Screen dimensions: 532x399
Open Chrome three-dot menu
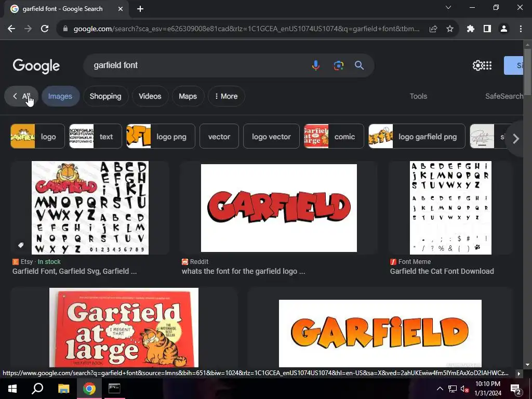521,29
